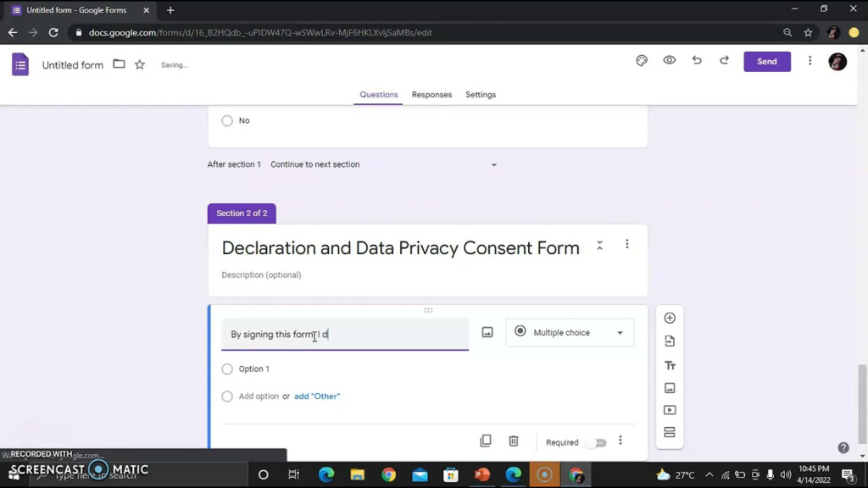Zoom indicator icon in address bar

787,33
